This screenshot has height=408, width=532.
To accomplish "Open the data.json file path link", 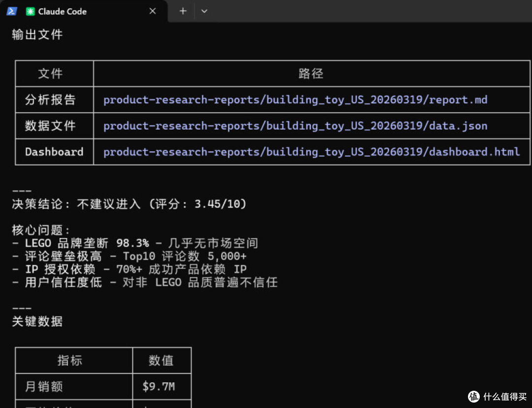I will (x=295, y=126).
